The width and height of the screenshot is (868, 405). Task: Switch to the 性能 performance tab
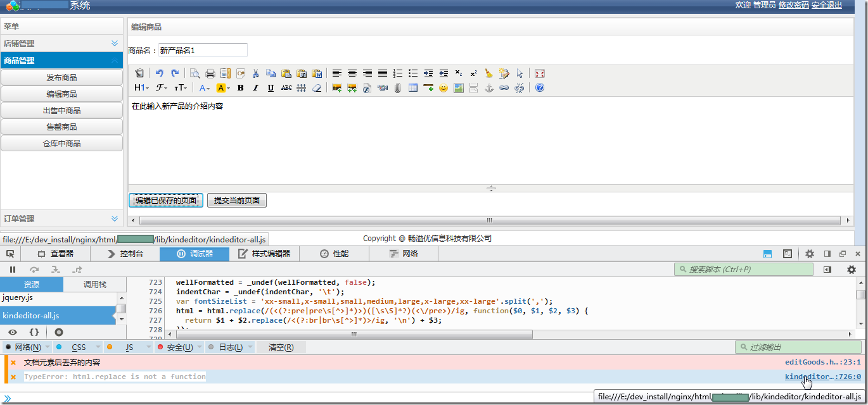tap(334, 254)
